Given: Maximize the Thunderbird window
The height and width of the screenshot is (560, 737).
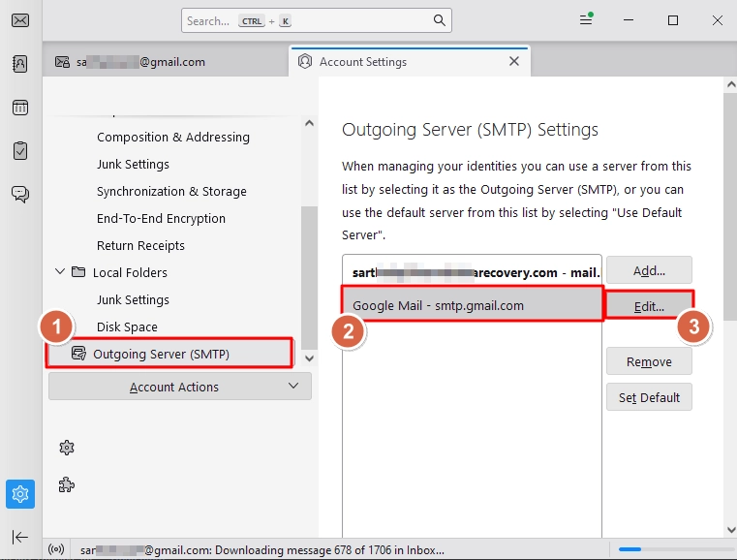Looking at the screenshot, I should tap(673, 20).
